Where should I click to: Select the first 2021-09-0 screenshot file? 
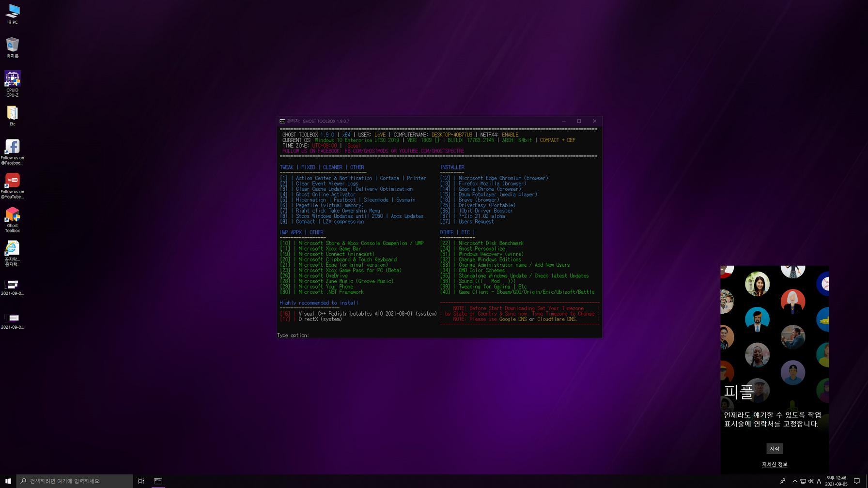13,287
